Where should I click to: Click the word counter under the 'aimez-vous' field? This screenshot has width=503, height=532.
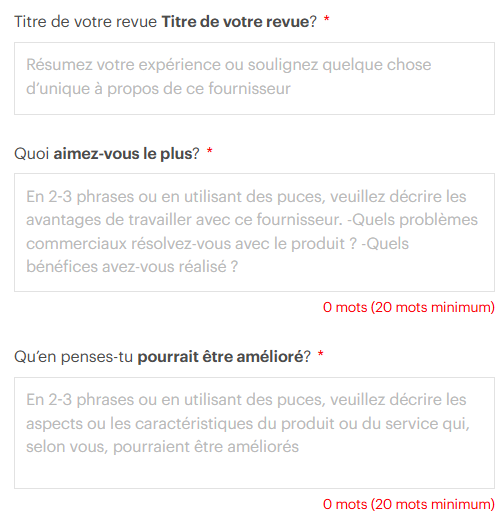[409, 307]
